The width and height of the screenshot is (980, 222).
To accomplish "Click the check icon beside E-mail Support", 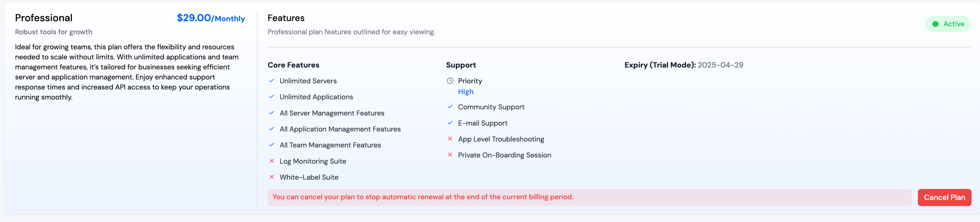I will click(x=450, y=123).
